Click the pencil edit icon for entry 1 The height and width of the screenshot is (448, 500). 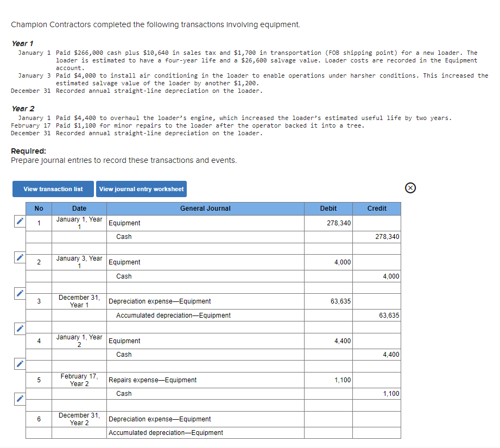coord(20,221)
